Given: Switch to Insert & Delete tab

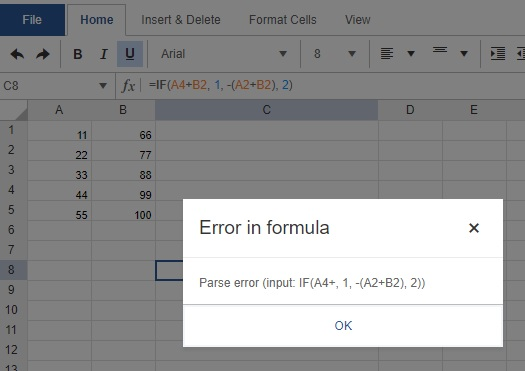Looking at the screenshot, I should click(181, 20).
